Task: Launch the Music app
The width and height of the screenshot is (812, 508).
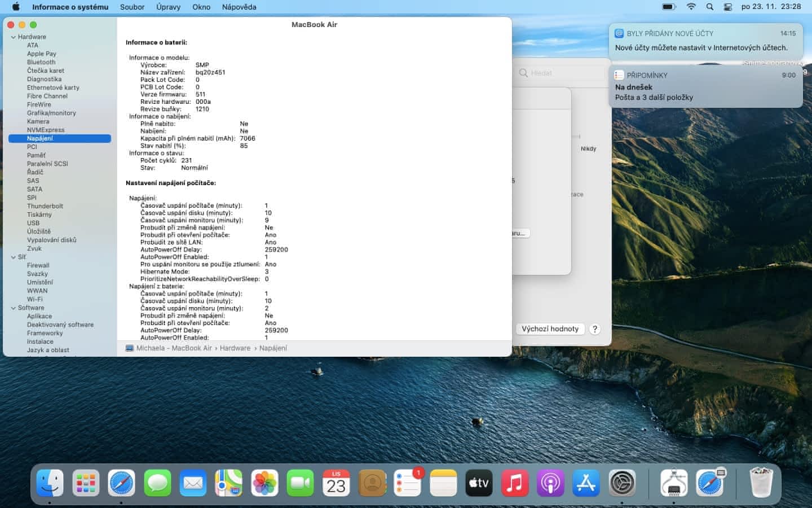Action: (514, 483)
